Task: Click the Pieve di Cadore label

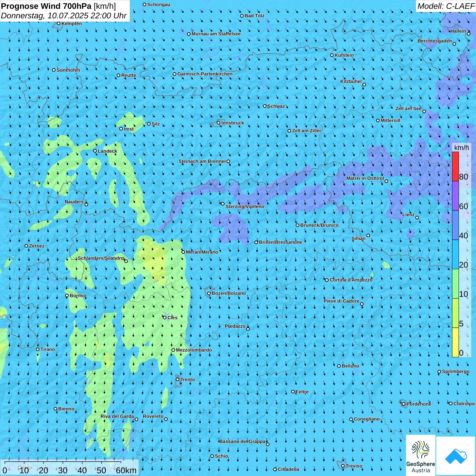Action: tap(341, 301)
